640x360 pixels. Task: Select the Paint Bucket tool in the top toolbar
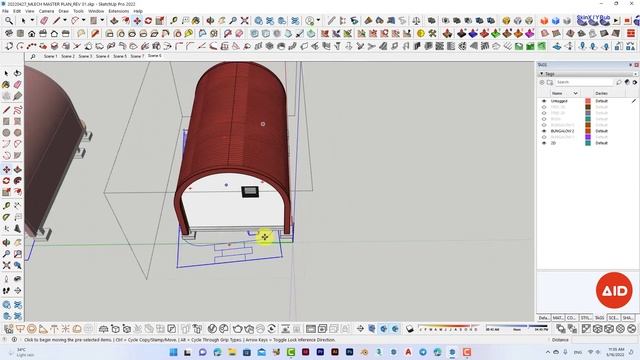pos(196,20)
